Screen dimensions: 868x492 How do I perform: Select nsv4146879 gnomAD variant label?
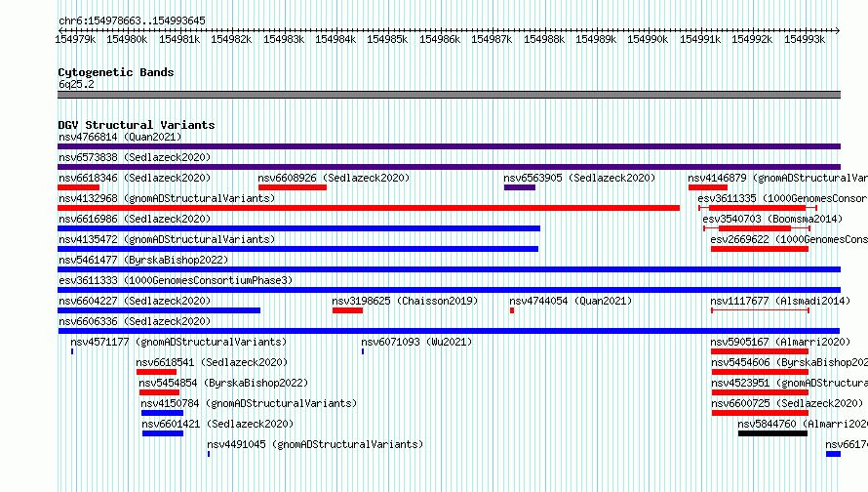tap(777, 178)
